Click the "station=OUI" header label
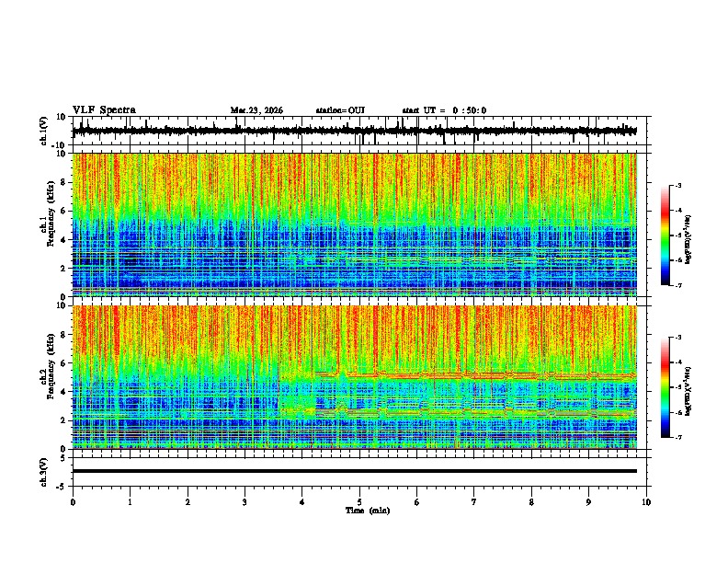 340,110
